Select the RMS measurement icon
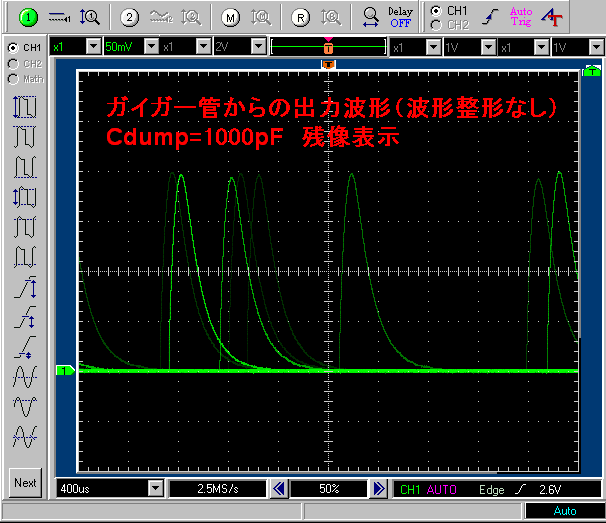This screenshot has width=606, height=523. pos(25,437)
